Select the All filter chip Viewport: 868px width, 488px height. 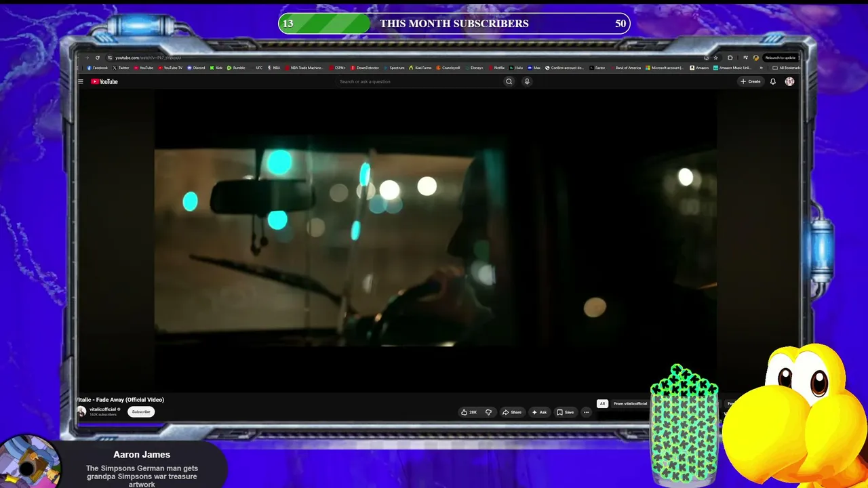tap(602, 404)
